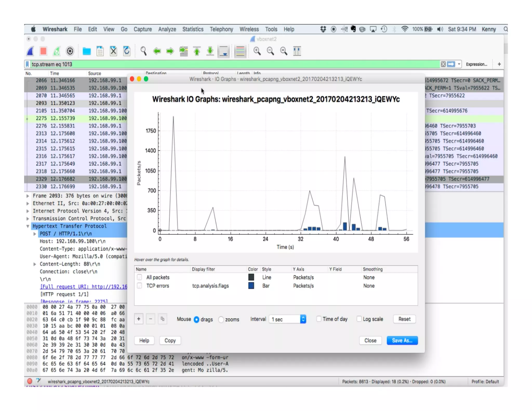Open the Interval 1 sec dropdown

tap(288, 319)
